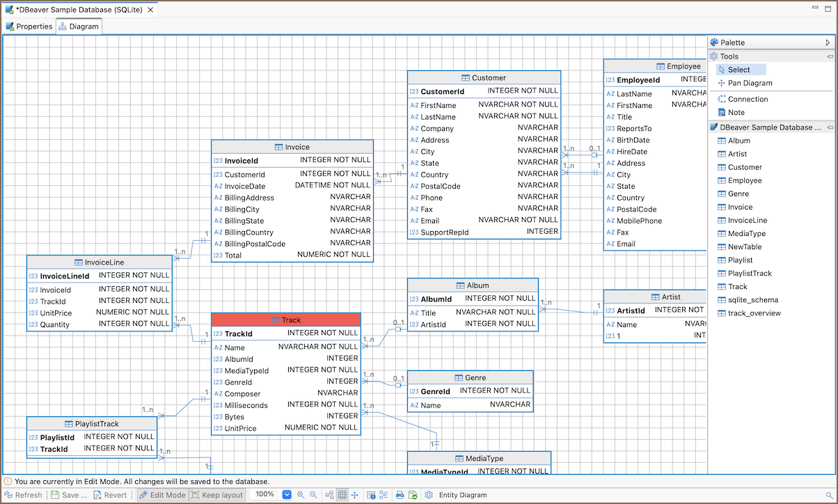Select the Diagram tab
838x504 pixels.
pos(79,26)
